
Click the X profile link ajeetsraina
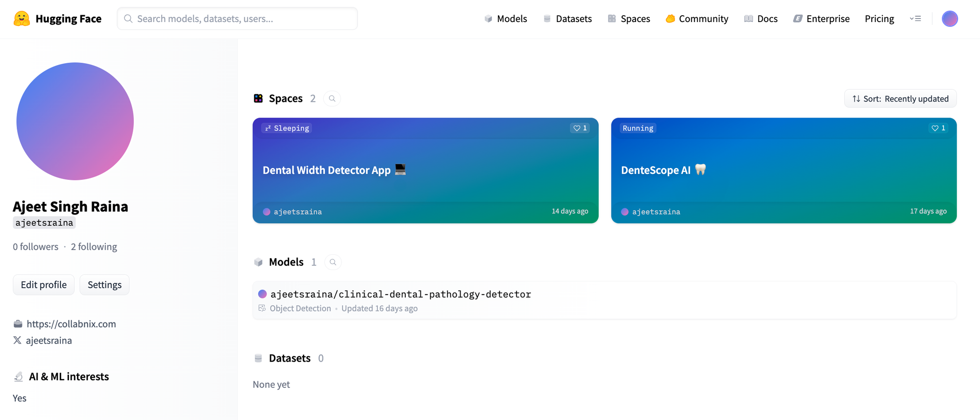pos(49,340)
